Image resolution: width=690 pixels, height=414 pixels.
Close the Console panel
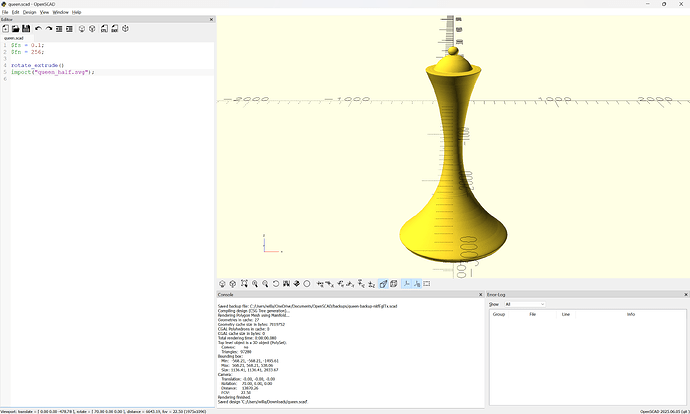481,294
